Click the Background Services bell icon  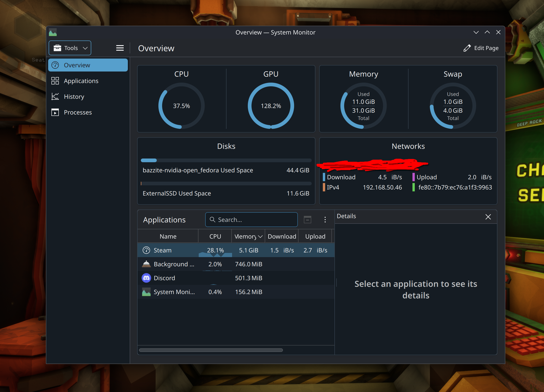click(x=146, y=264)
